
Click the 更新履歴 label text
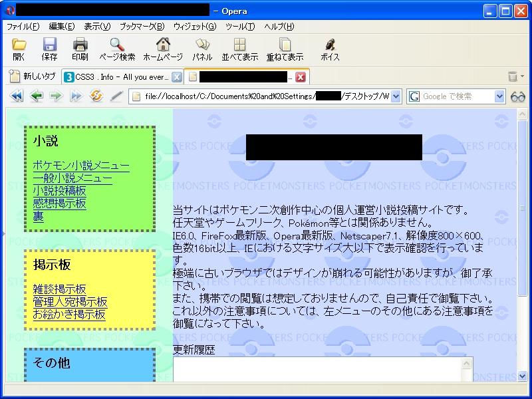(x=194, y=350)
